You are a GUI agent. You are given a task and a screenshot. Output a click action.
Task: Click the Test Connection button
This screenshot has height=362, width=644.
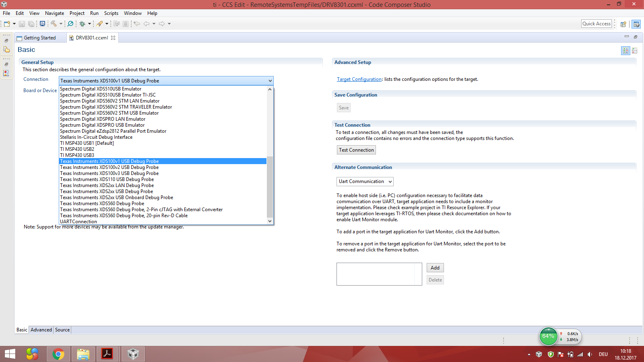356,150
